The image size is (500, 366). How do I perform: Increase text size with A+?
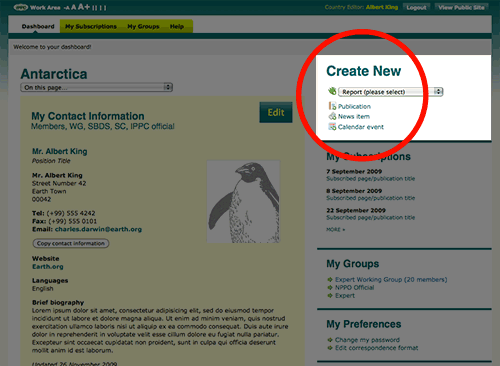click(x=84, y=7)
